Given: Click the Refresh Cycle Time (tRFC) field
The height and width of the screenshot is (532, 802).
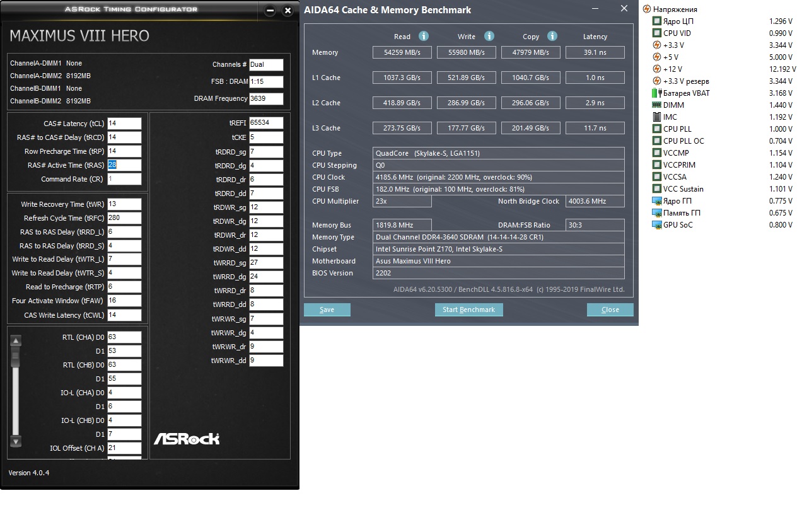Looking at the screenshot, I should click(124, 218).
